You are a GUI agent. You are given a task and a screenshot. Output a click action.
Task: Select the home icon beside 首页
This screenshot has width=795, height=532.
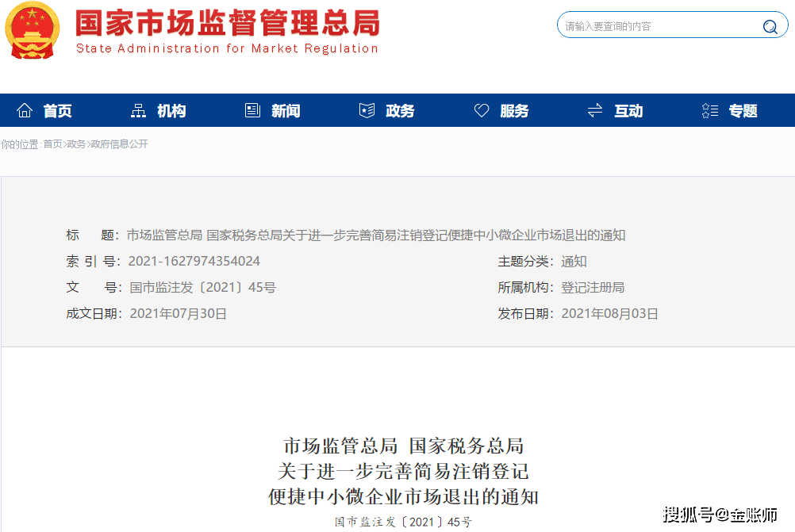pos(24,110)
